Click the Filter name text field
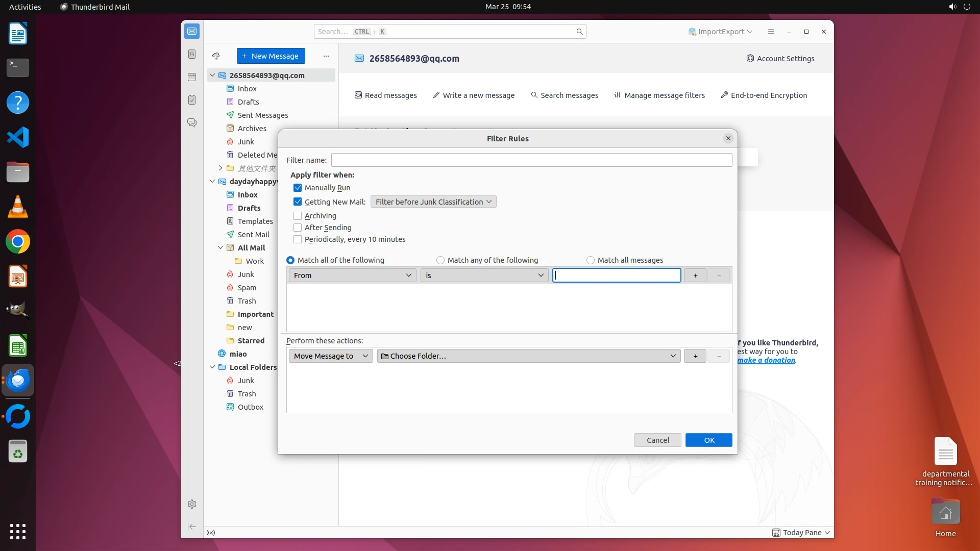980x551 pixels. (531, 160)
